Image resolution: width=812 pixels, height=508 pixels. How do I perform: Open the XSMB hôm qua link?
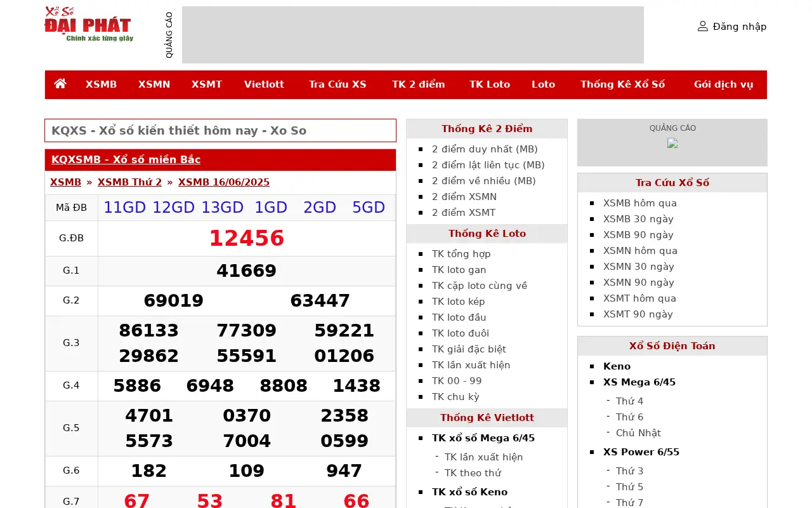click(640, 203)
